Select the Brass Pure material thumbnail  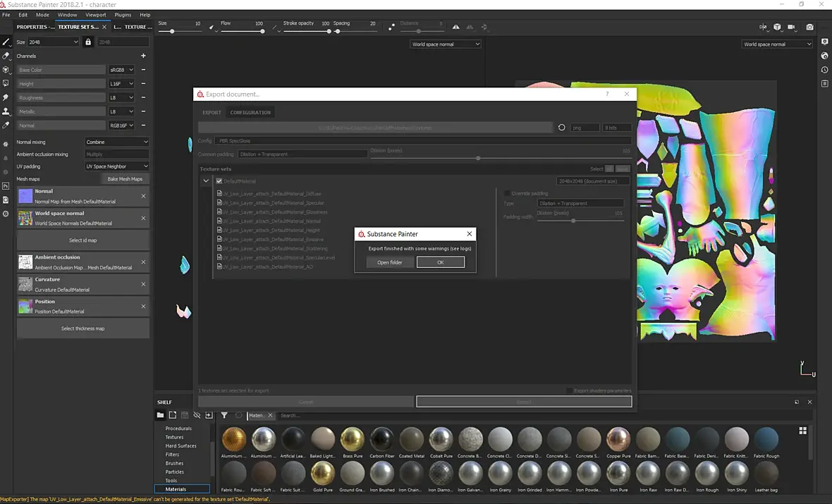click(x=353, y=439)
